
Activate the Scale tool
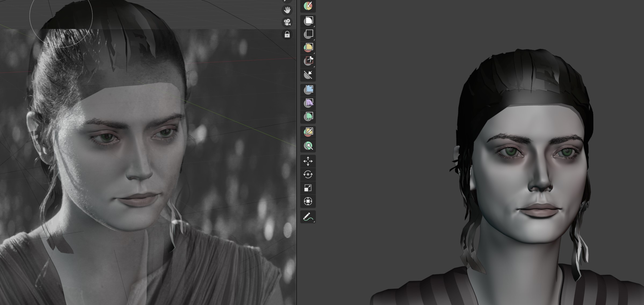coord(308,188)
